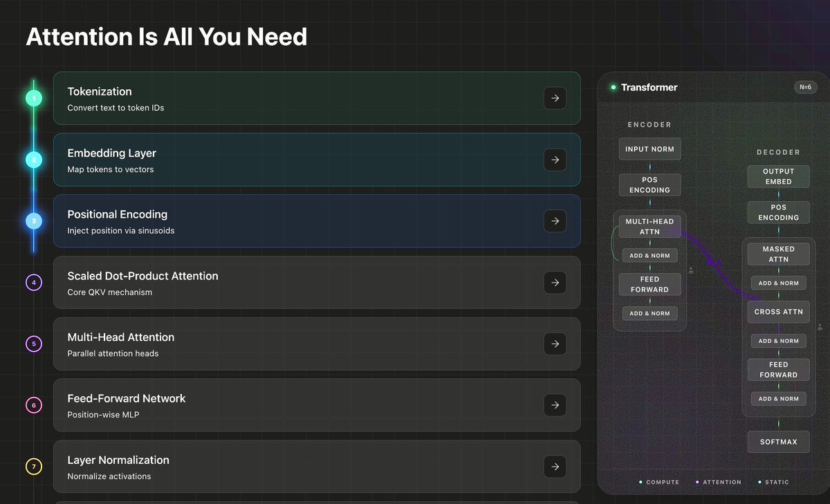Select the OUTPUT EMBED decoder block

779,176
